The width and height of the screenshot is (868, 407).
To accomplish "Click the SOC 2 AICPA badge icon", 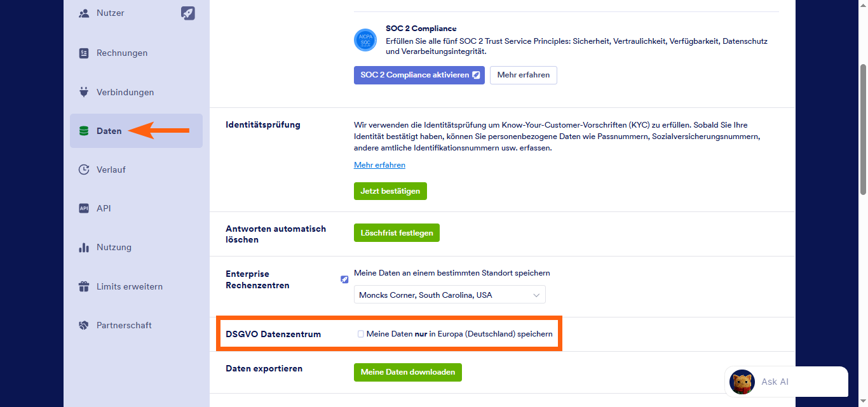I will (x=365, y=40).
